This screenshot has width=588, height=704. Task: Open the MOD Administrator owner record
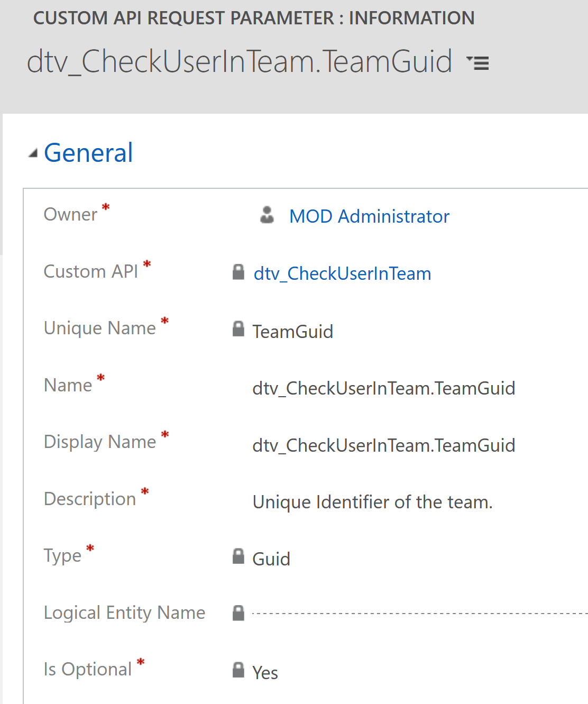pyautogui.click(x=369, y=216)
